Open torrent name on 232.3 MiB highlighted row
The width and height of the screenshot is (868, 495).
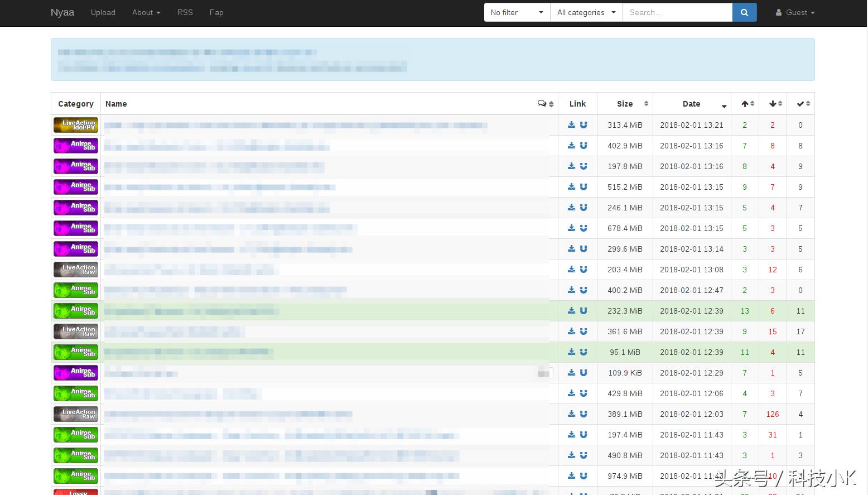191,311
